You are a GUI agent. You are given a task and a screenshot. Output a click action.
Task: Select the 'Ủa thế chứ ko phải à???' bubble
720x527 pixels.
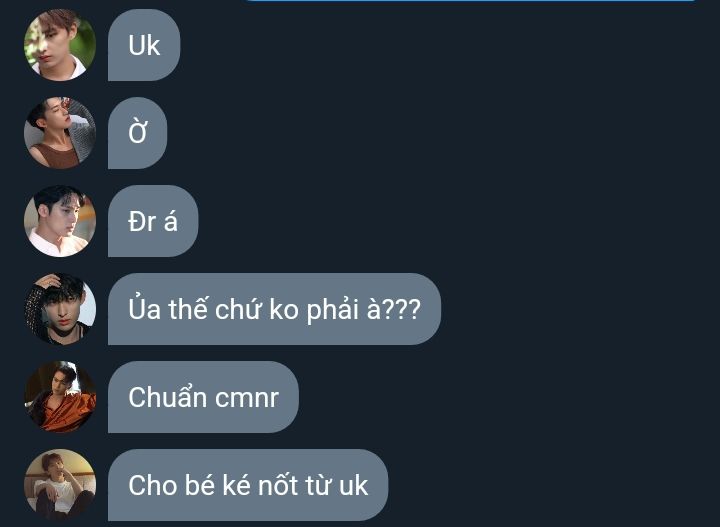click(274, 309)
